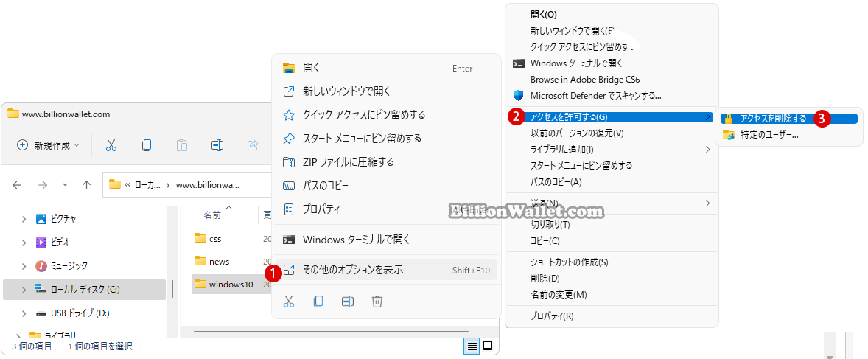
Task: Select ピクチャ in the navigation pane
Action: tap(63, 219)
